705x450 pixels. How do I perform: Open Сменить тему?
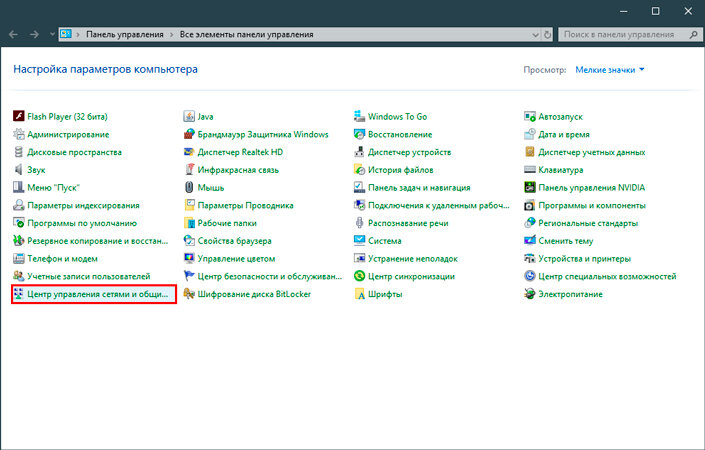pyautogui.click(x=559, y=241)
